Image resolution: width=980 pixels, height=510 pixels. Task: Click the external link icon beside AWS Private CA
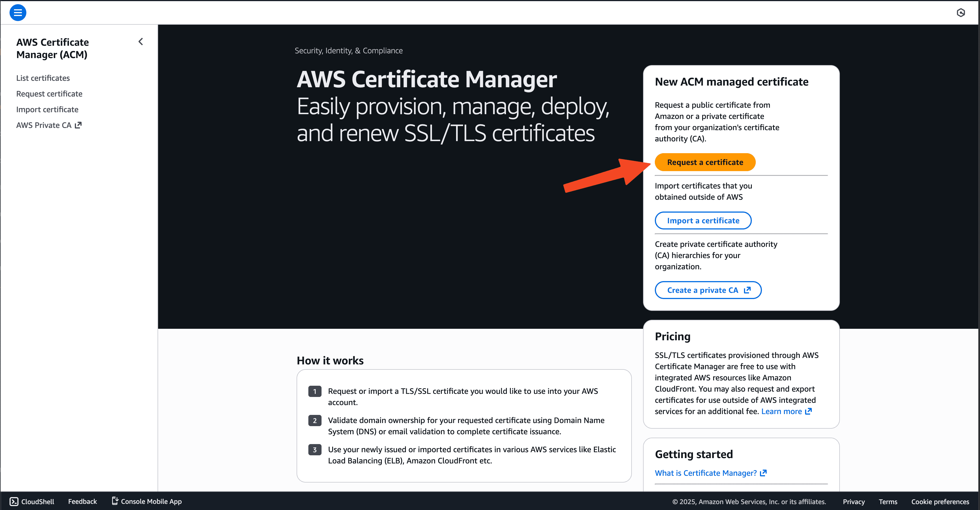coord(78,125)
